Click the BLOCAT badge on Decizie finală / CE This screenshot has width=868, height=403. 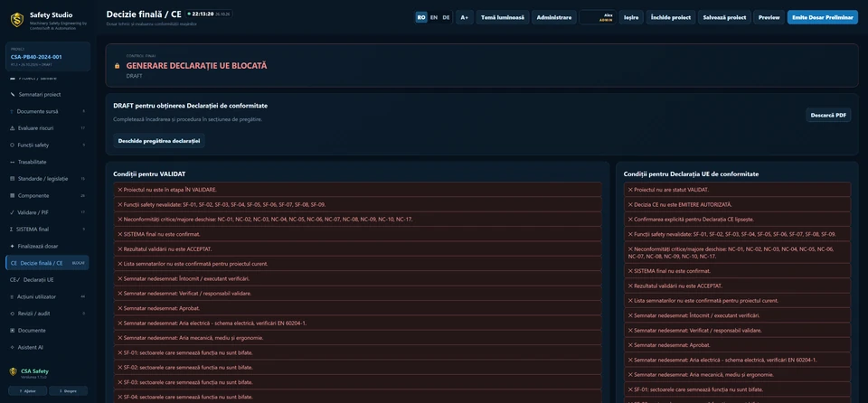point(79,263)
